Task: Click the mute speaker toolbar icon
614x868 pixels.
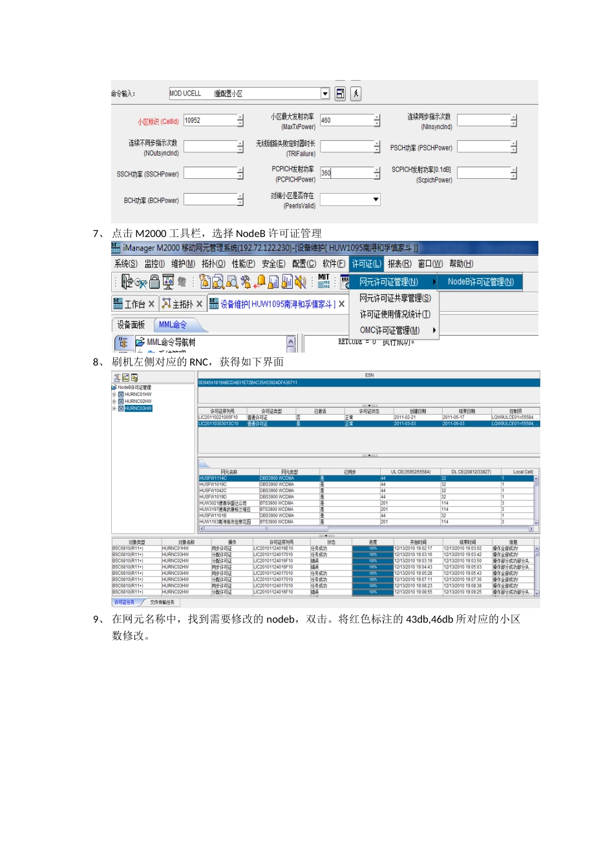Action: (301, 282)
